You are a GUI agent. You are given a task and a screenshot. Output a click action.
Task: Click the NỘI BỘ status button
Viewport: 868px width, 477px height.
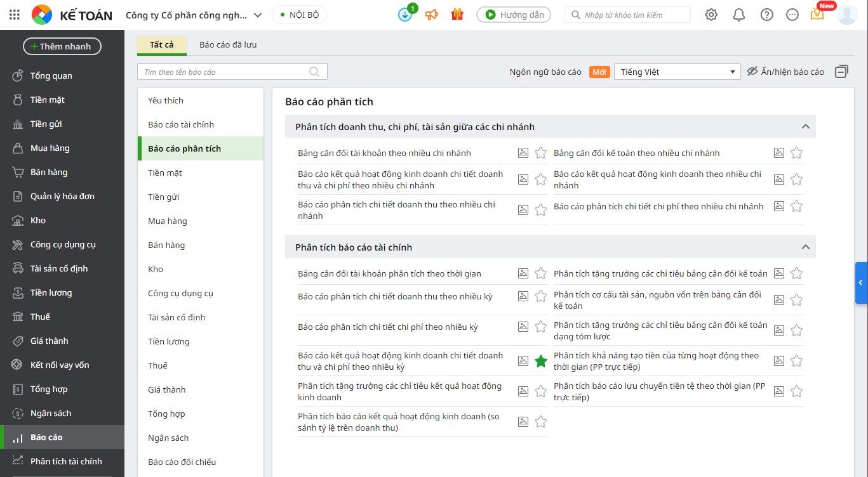299,15
